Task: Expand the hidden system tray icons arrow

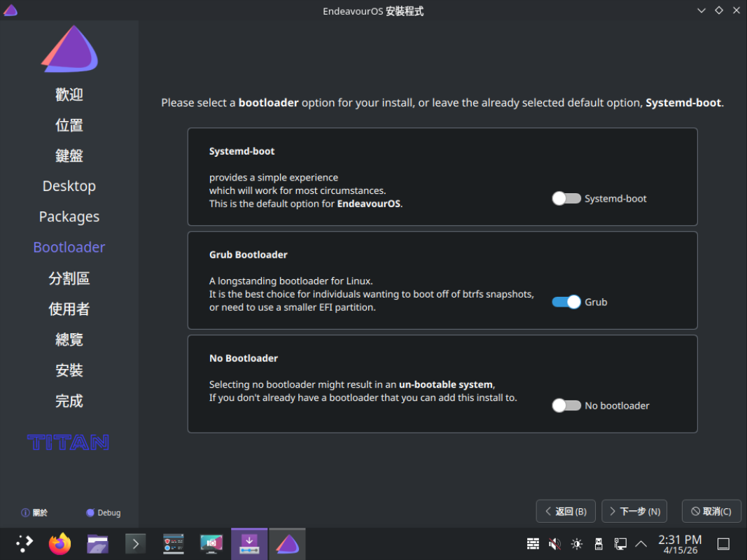Action: click(x=641, y=544)
